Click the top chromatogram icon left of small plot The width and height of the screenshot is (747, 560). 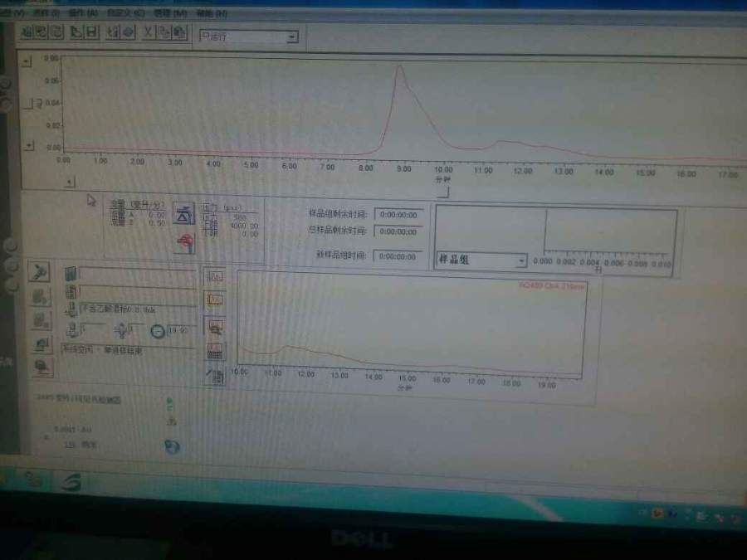(214, 276)
